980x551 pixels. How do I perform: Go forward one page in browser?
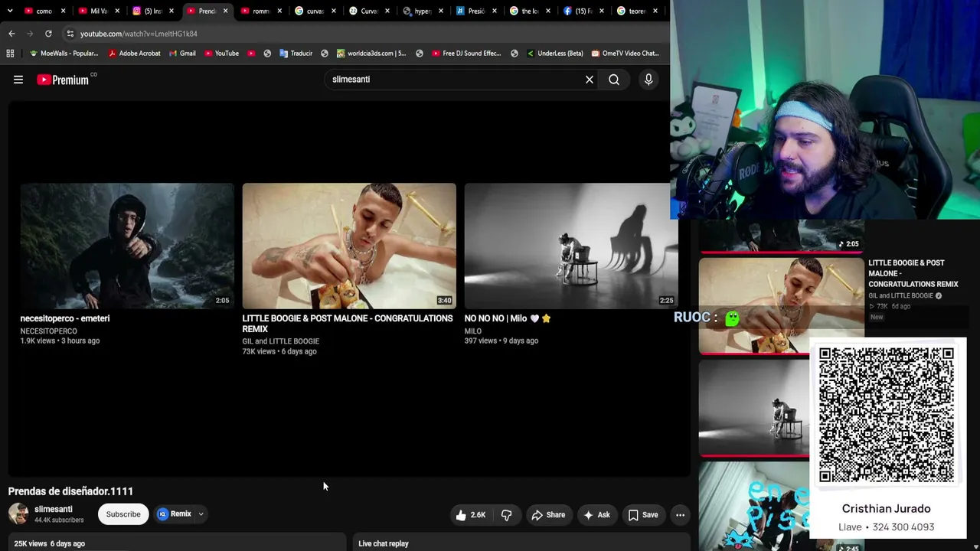tap(30, 34)
